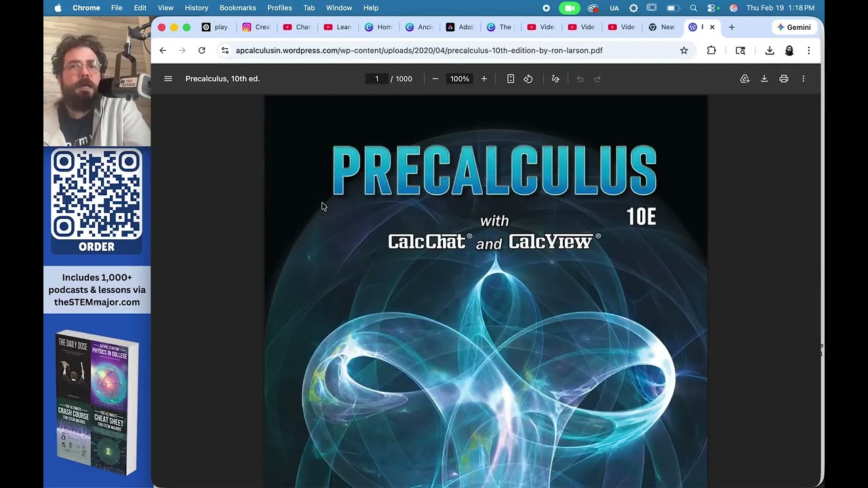The height and width of the screenshot is (488, 868).
Task: Open the View menu
Action: [x=165, y=8]
